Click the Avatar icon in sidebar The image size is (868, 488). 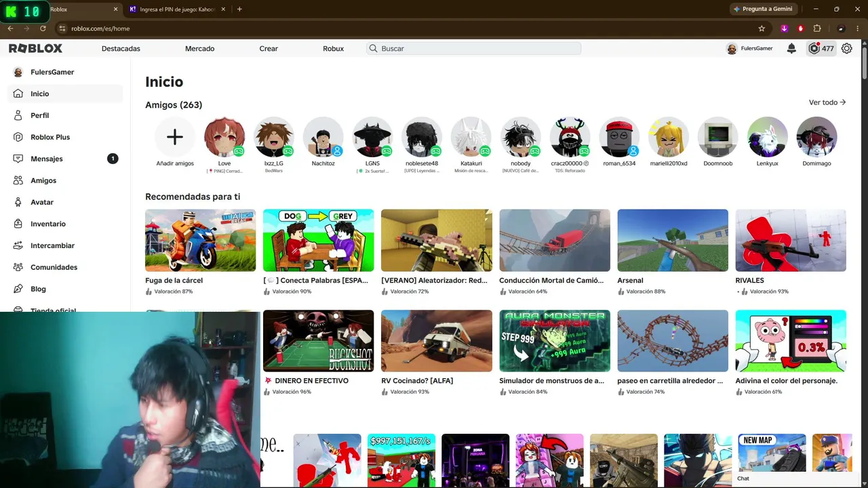pos(18,202)
